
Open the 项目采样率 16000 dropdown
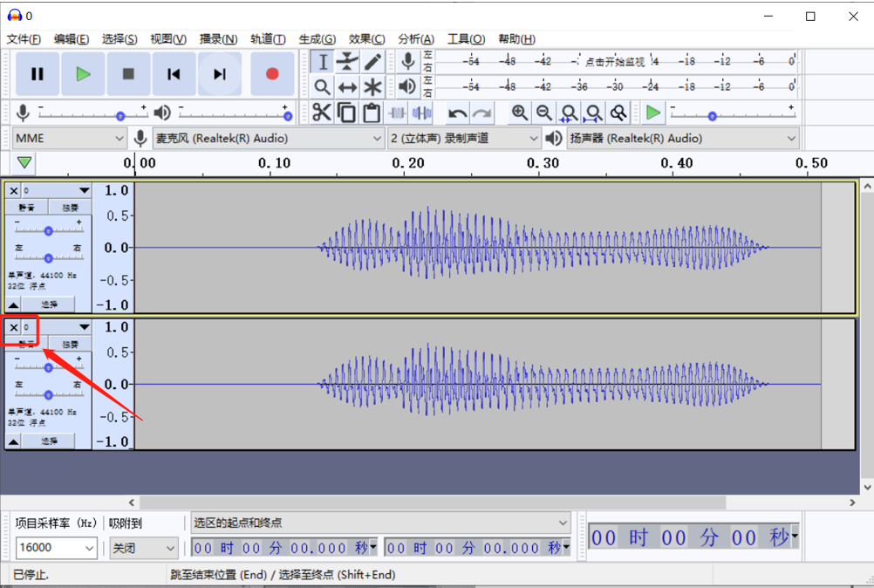[56, 548]
